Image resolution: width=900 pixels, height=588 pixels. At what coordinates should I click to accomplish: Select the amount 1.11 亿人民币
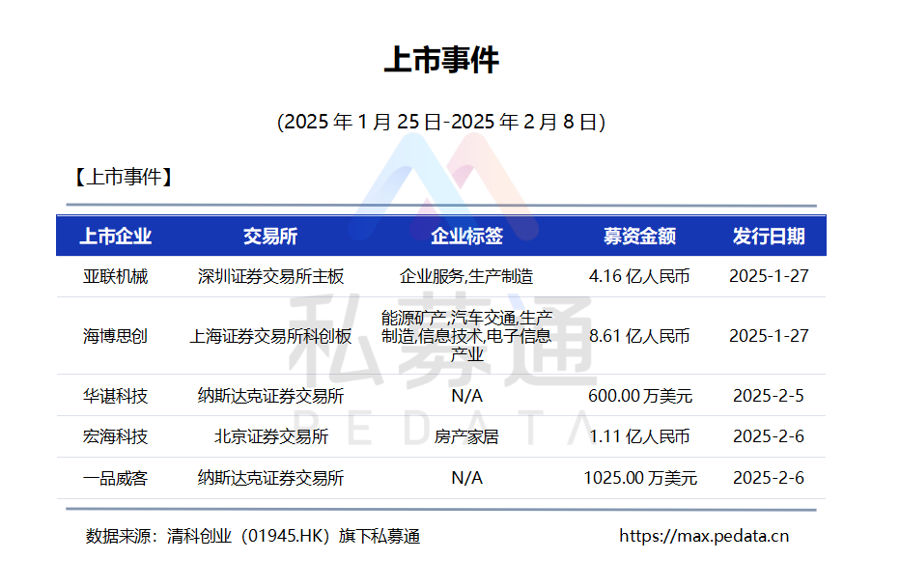[x=639, y=436]
